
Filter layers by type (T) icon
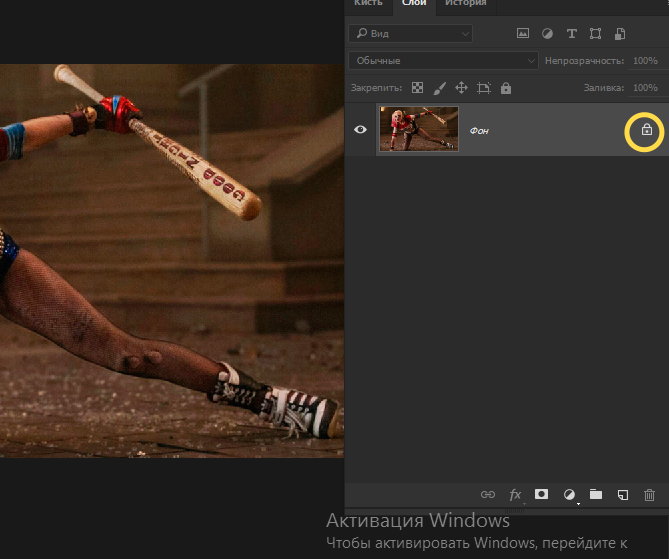572,34
